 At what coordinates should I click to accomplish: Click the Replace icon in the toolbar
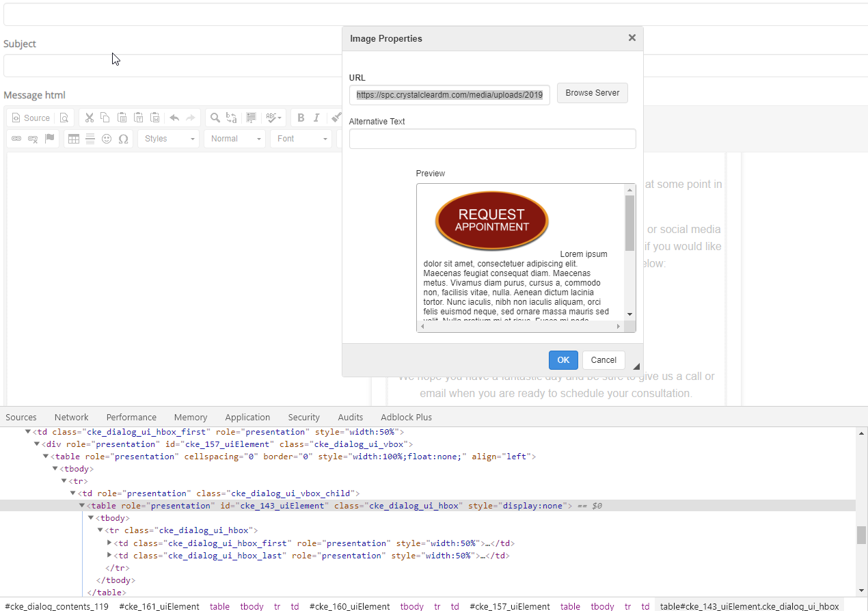click(231, 117)
